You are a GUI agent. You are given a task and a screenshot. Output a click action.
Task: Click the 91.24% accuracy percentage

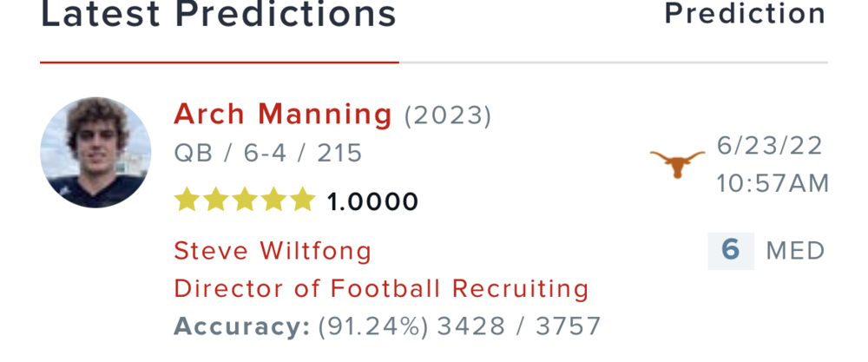(x=373, y=326)
